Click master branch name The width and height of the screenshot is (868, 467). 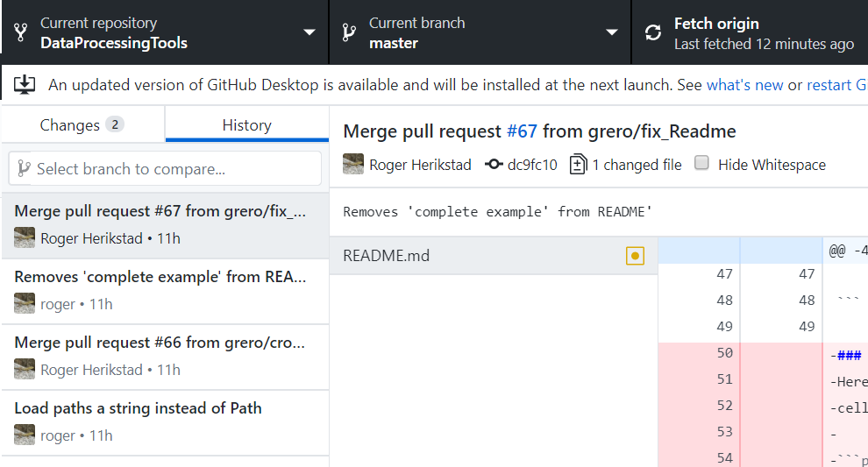(394, 43)
